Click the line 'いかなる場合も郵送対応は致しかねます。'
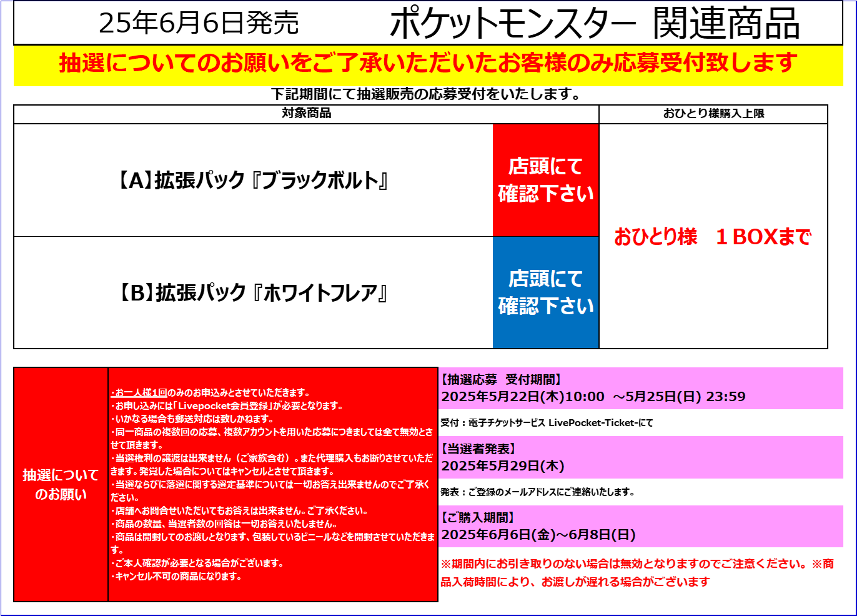The width and height of the screenshot is (857, 616). click(x=192, y=419)
